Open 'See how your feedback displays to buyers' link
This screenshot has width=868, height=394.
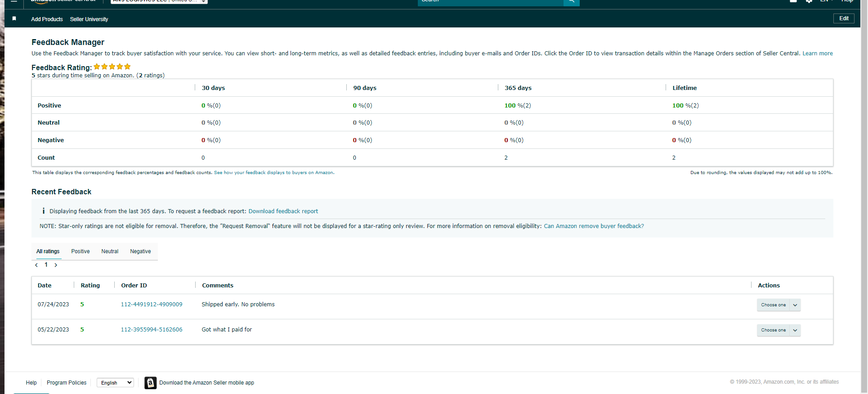(274, 173)
